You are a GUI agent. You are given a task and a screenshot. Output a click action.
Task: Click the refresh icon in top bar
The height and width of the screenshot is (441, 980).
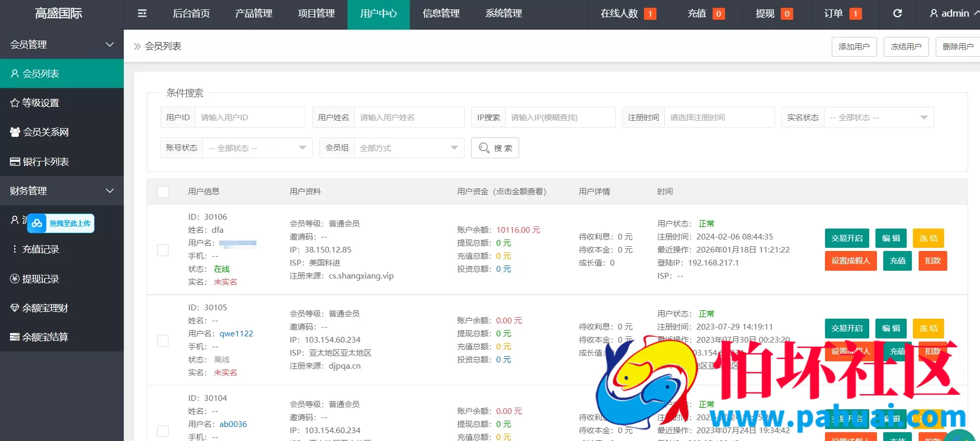point(897,14)
